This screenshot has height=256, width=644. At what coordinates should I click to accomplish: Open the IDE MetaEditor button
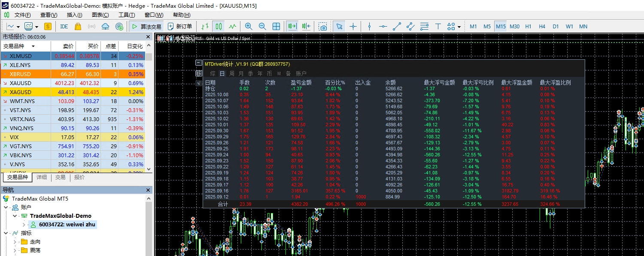tap(64, 26)
